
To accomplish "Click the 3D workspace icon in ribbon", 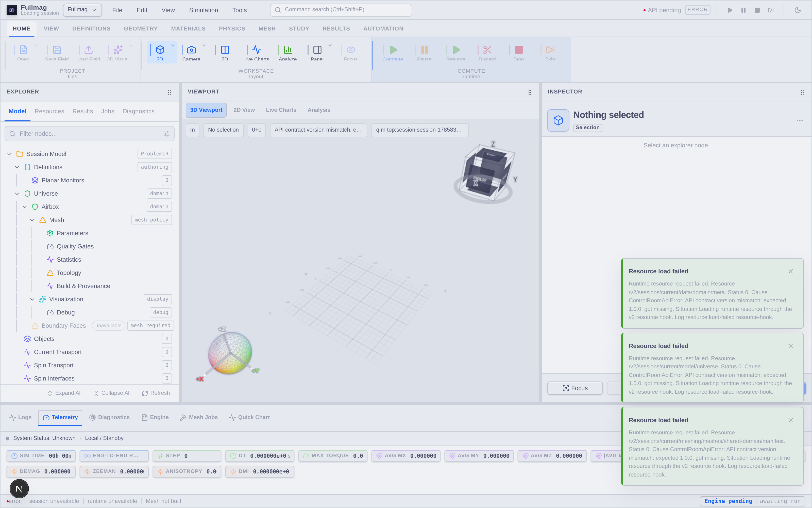I will point(160,50).
